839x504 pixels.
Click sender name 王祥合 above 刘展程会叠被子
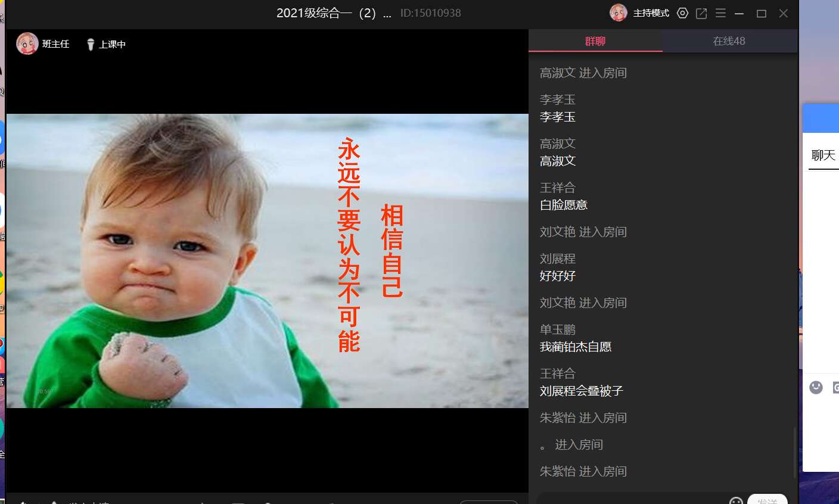click(x=558, y=374)
